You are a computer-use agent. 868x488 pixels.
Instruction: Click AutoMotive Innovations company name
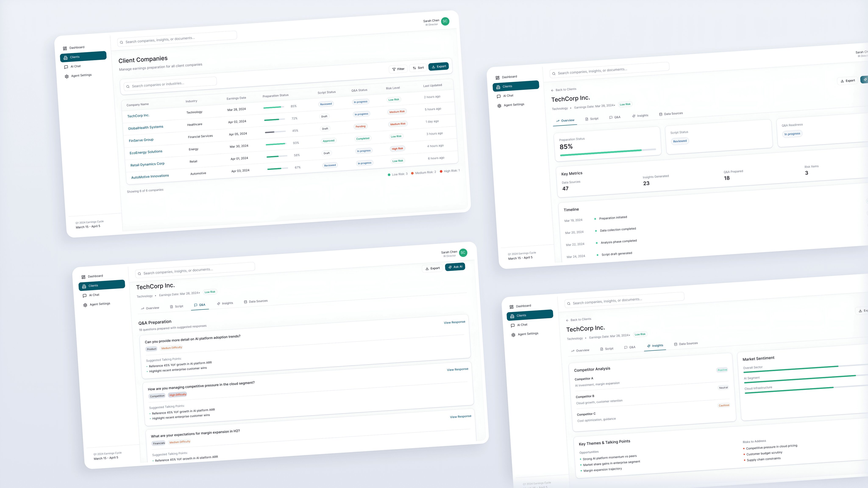click(x=150, y=176)
